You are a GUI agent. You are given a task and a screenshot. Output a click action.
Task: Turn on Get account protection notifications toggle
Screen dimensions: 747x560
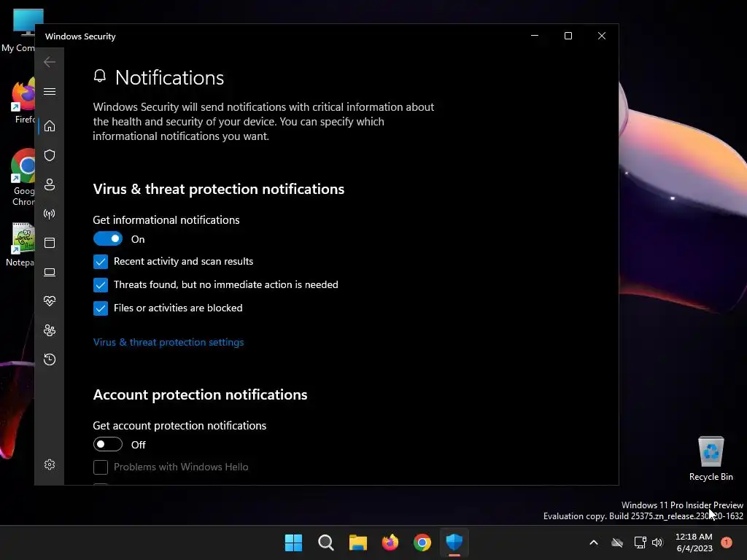click(108, 444)
